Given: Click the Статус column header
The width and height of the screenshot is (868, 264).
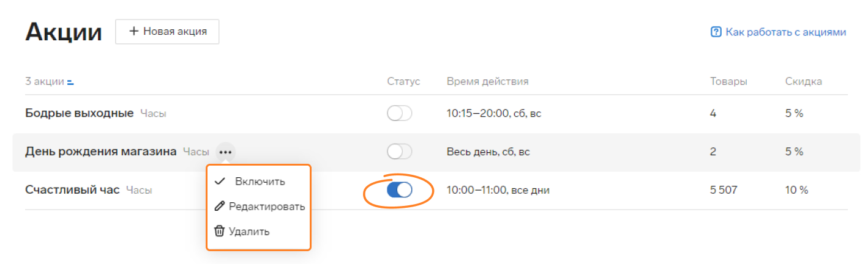Looking at the screenshot, I should (403, 81).
